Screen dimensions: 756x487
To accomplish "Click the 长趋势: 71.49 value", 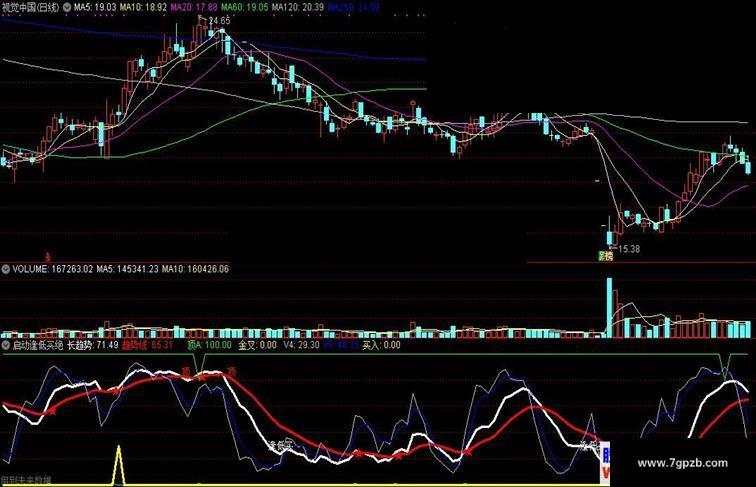I will 92,345.
